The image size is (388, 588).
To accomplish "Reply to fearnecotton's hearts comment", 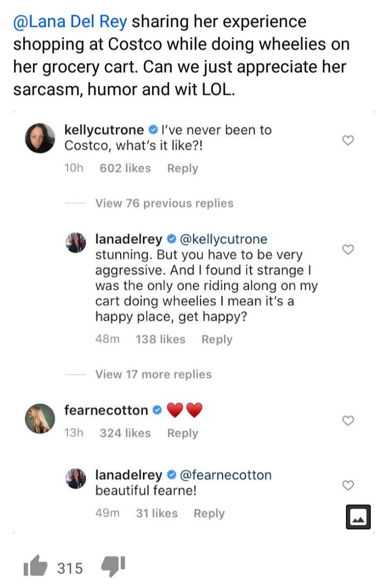I will [x=182, y=433].
